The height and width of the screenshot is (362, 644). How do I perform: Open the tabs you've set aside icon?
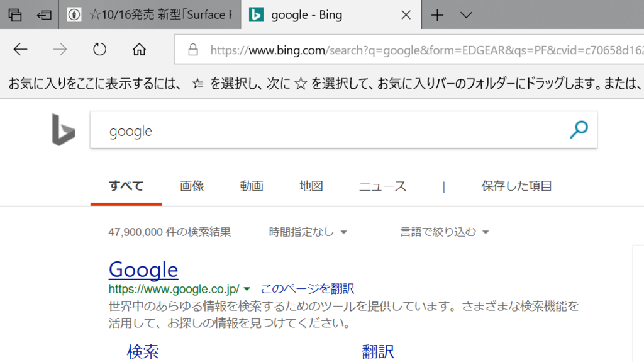pyautogui.click(x=15, y=15)
